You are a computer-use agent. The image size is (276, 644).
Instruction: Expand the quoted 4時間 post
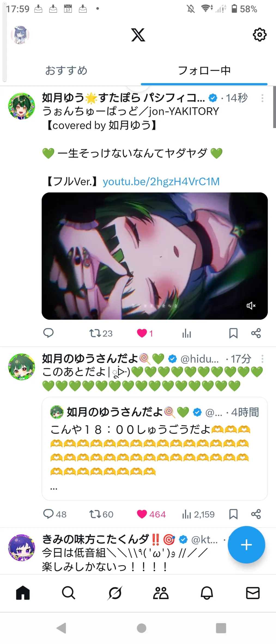pos(154,448)
